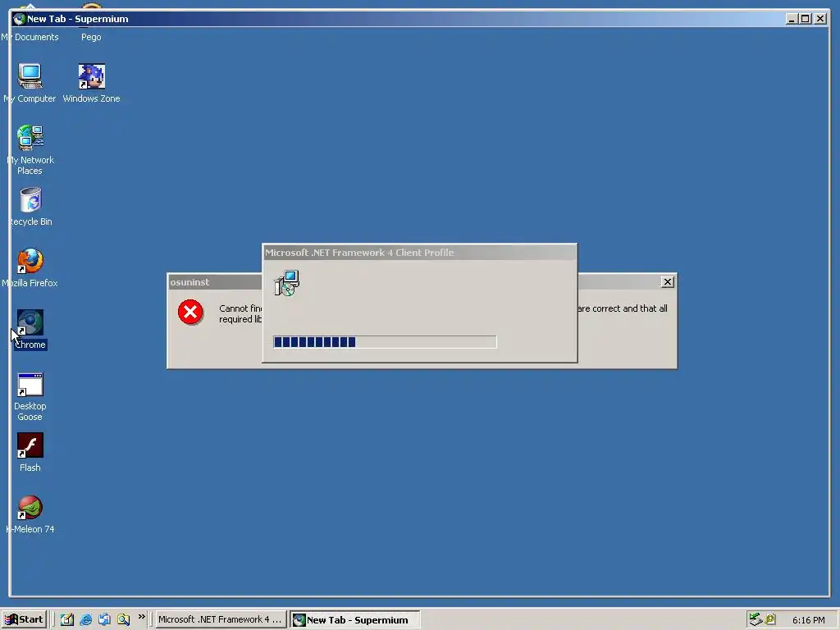Click the Microsoft .NET Framework 4 Client Profile title
This screenshot has height=630, width=840.
tap(359, 253)
